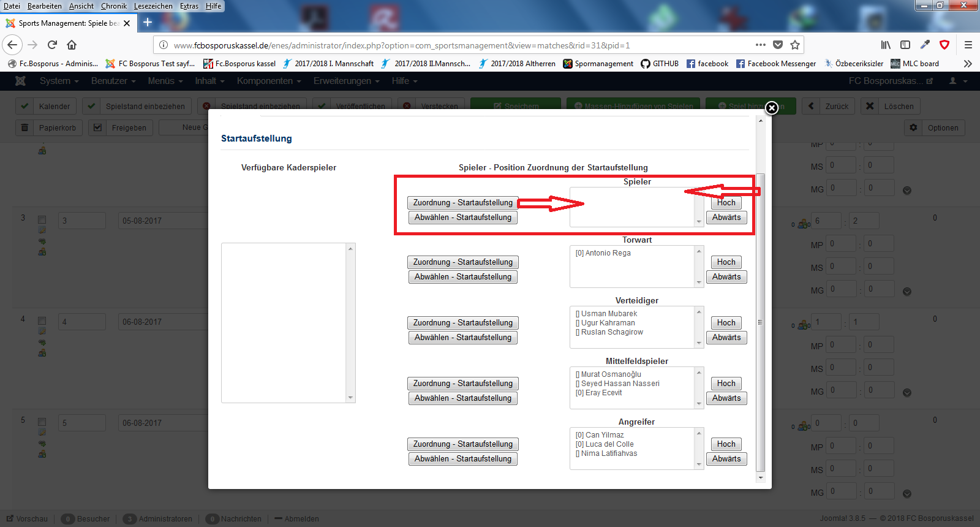Open the Chronik browser menu
Image resolution: width=980 pixels, height=527 pixels.
click(x=114, y=6)
